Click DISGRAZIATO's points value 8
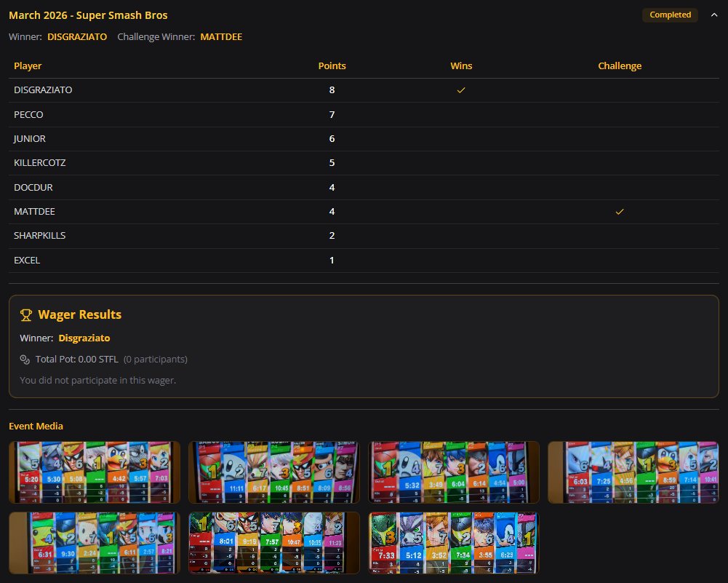The height and width of the screenshot is (583, 728). 332,90
